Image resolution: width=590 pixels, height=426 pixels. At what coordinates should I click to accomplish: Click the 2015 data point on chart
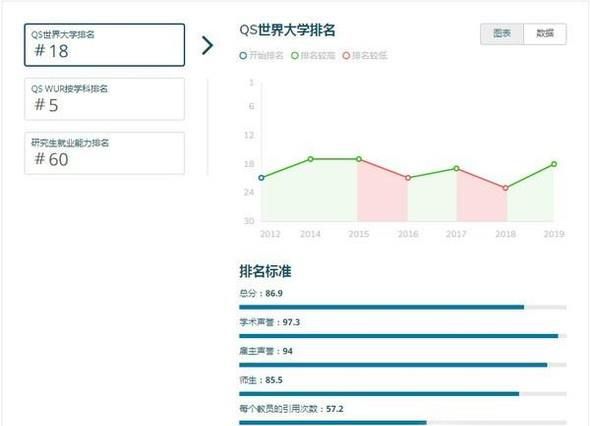pyautogui.click(x=359, y=159)
